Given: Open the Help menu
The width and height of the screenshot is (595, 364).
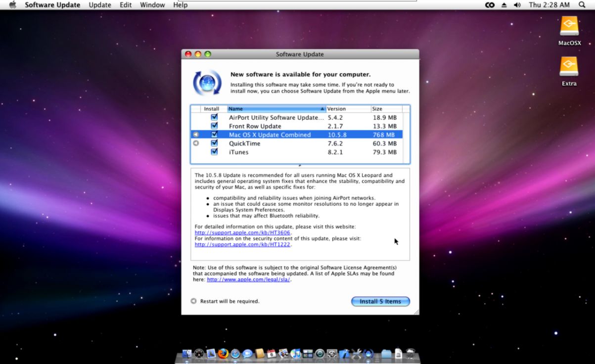Looking at the screenshot, I should [x=180, y=5].
